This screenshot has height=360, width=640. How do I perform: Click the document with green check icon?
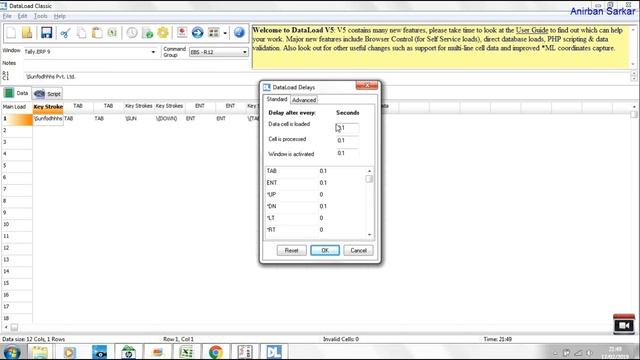click(x=147, y=33)
